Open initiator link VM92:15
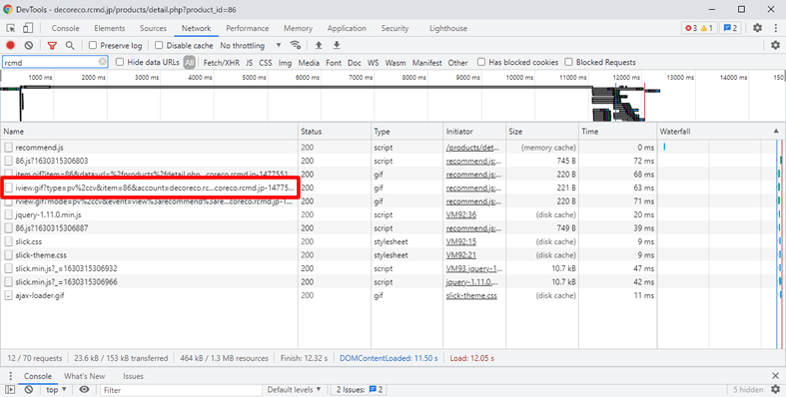Viewport: 786px width, 397px height. point(461,242)
